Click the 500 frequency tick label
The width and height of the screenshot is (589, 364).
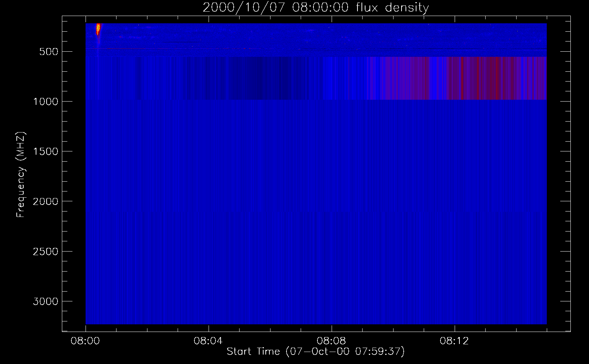tap(49, 52)
